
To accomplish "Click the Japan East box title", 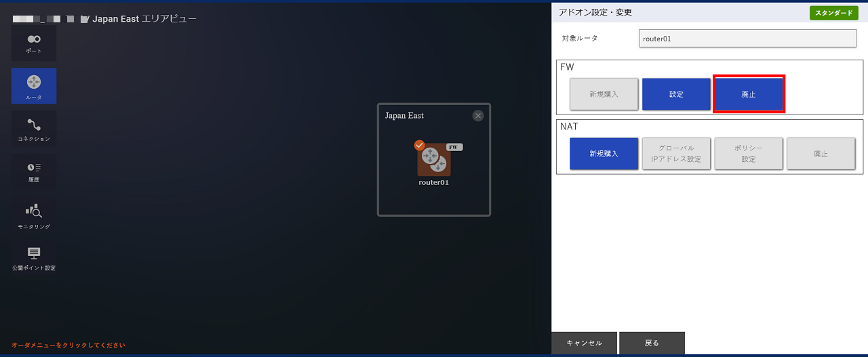I will coord(404,116).
